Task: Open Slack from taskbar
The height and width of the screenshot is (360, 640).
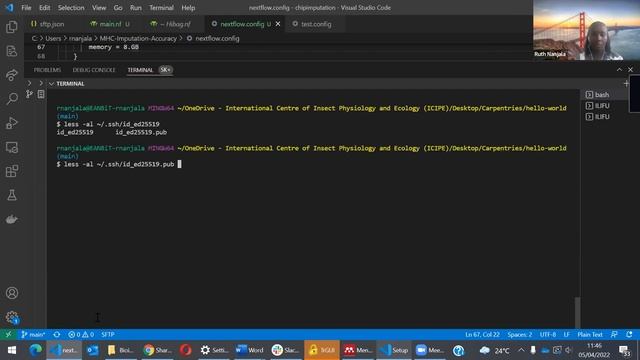Action: [x=285, y=350]
